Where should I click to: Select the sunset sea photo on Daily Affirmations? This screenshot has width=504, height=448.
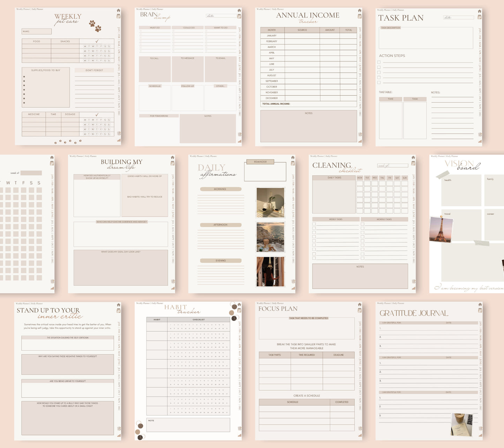point(270,237)
